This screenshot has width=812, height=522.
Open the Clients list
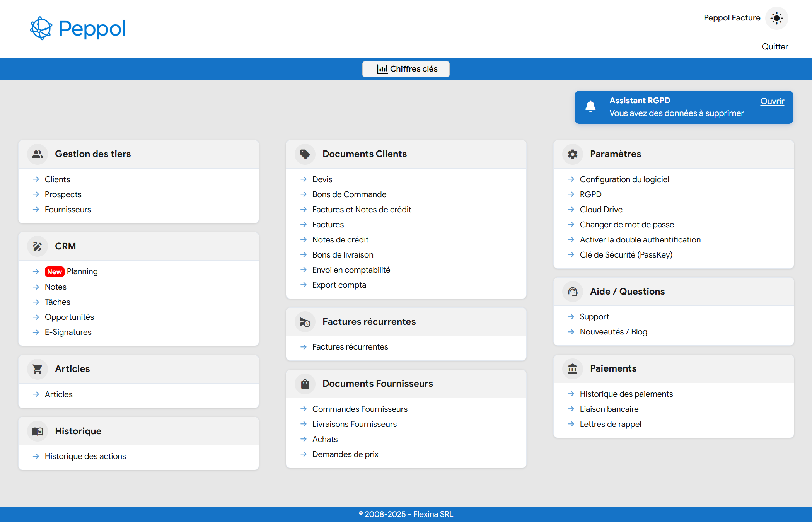tap(57, 179)
